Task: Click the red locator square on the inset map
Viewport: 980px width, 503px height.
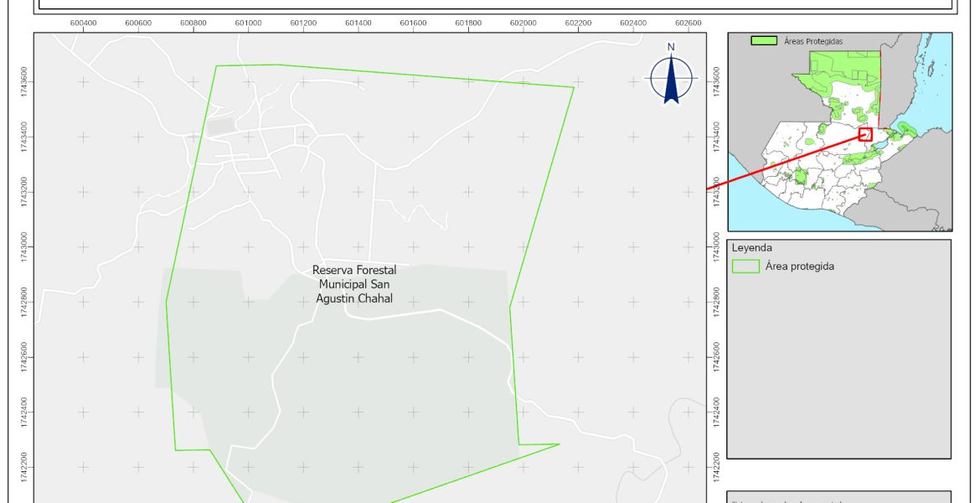Action: click(x=865, y=134)
